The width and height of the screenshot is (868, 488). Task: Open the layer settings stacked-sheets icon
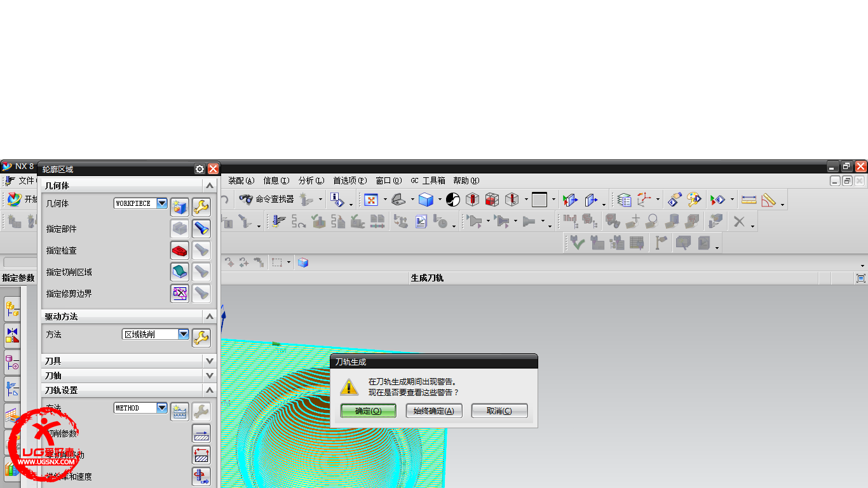coord(625,200)
